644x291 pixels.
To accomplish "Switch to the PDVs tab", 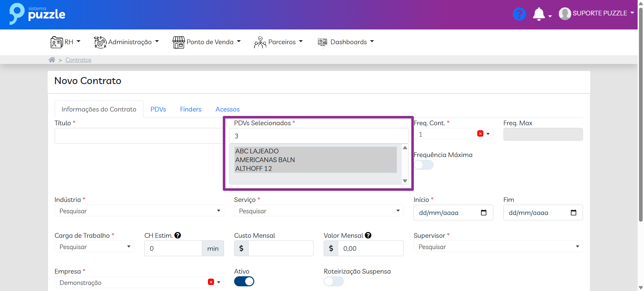I will [158, 110].
